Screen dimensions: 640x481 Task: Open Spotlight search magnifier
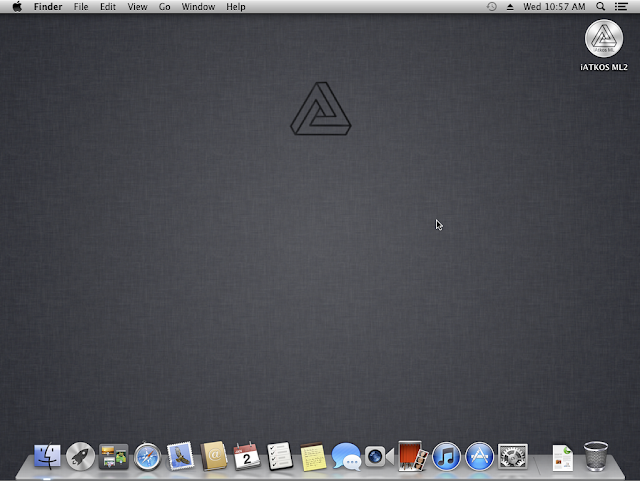point(600,7)
